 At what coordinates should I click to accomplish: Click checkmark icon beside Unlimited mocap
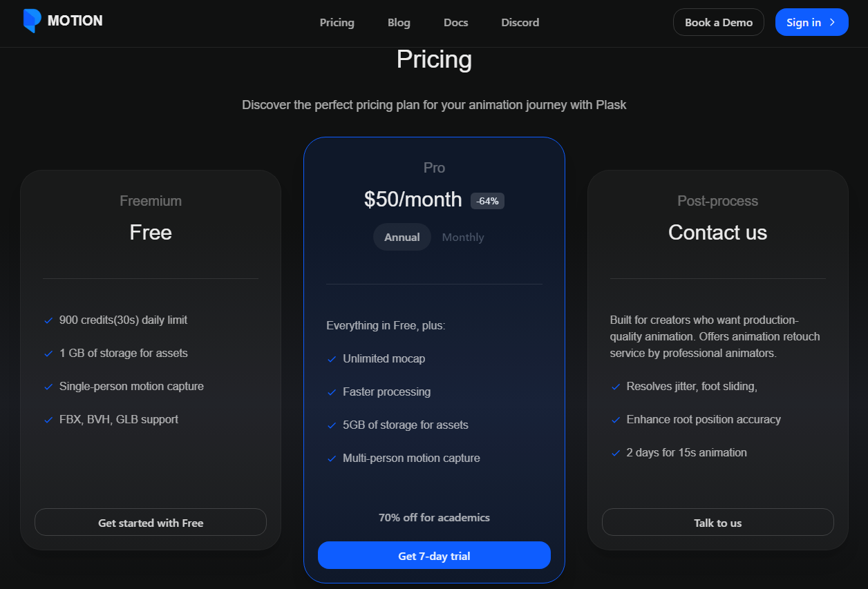pyautogui.click(x=332, y=359)
